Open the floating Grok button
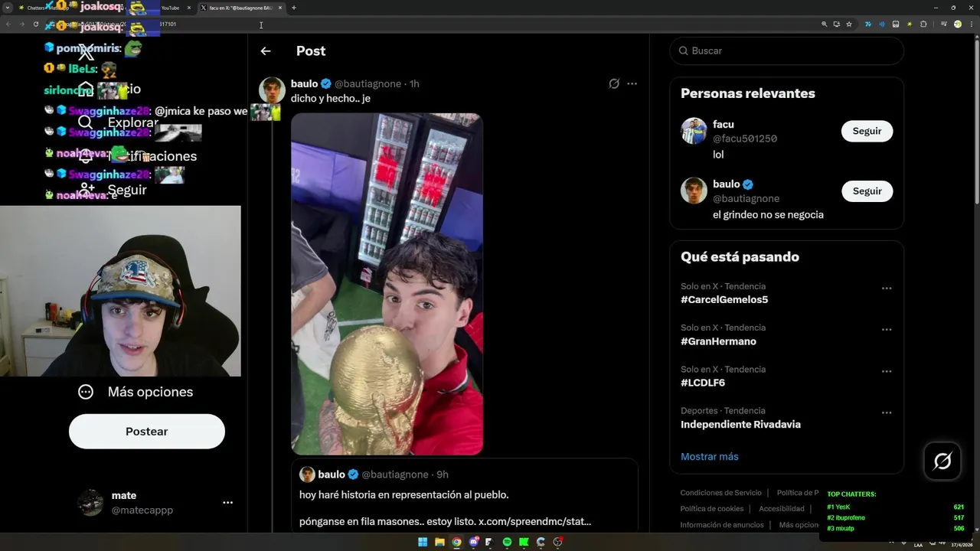The image size is (980, 551). (942, 461)
